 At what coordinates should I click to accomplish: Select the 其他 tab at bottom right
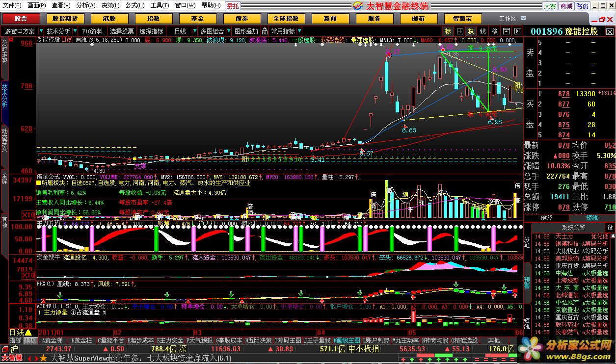[494, 340]
